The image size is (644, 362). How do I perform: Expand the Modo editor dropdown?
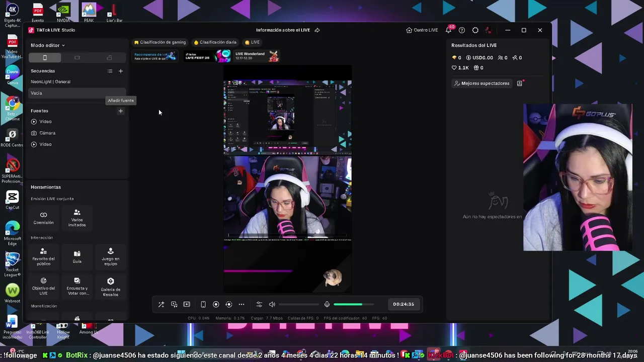point(48,45)
